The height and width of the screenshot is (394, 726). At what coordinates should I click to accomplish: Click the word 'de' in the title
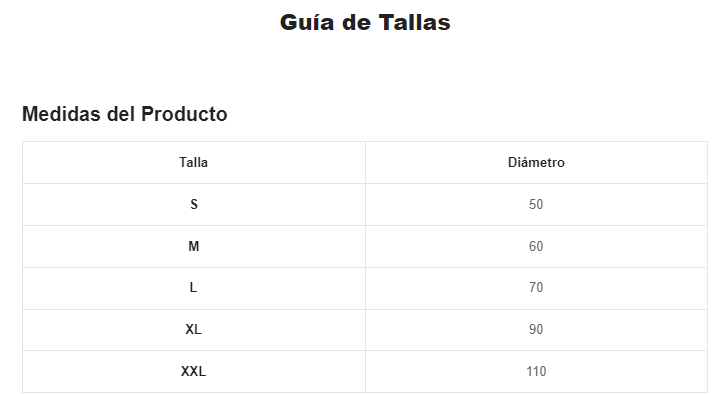point(356,22)
